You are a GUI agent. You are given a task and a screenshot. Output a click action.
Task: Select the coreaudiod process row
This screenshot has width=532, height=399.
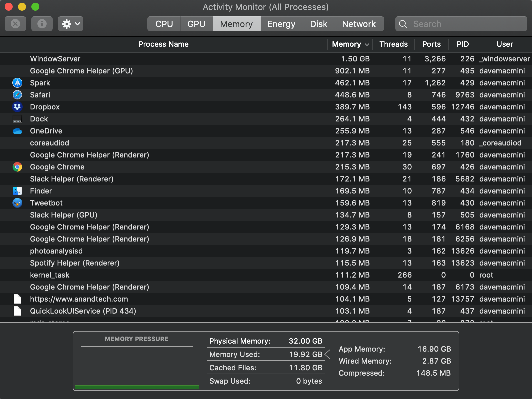click(x=266, y=143)
